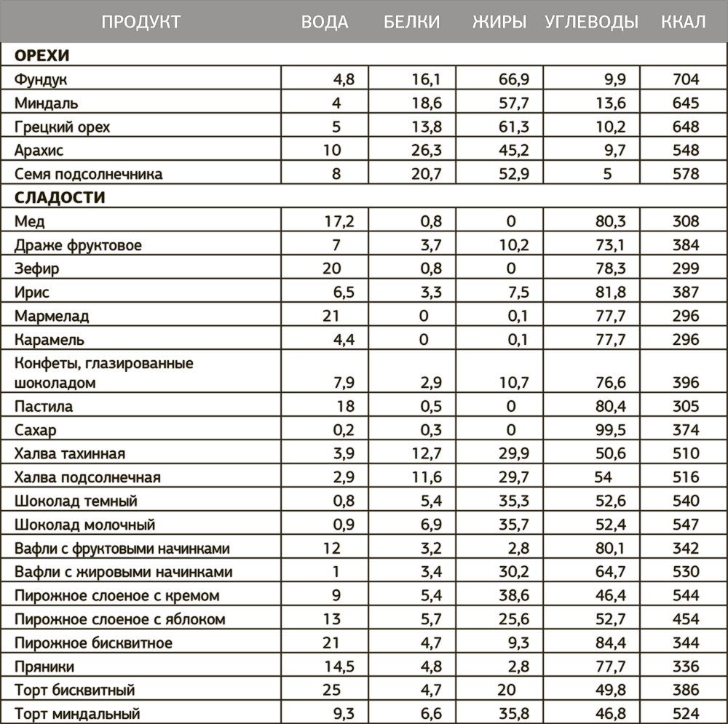
Task: Click the 386 kcal cell of Торт бисквитный
Action: [686, 690]
